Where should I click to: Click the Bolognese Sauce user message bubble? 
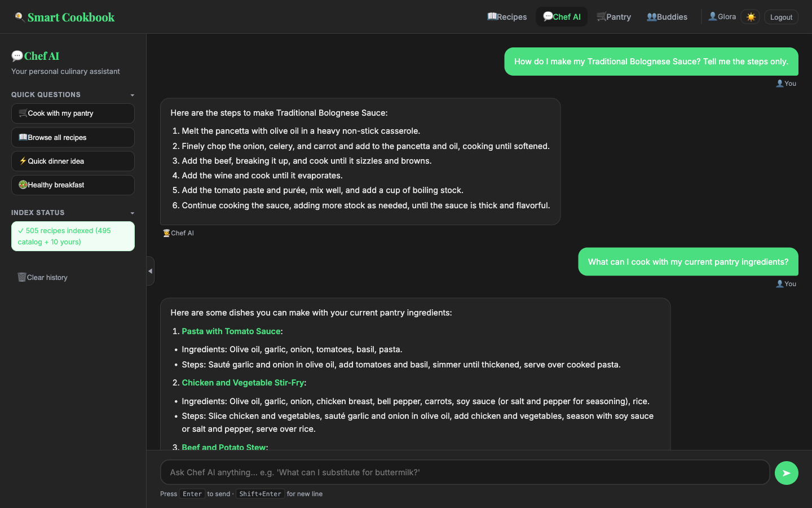[x=651, y=62]
